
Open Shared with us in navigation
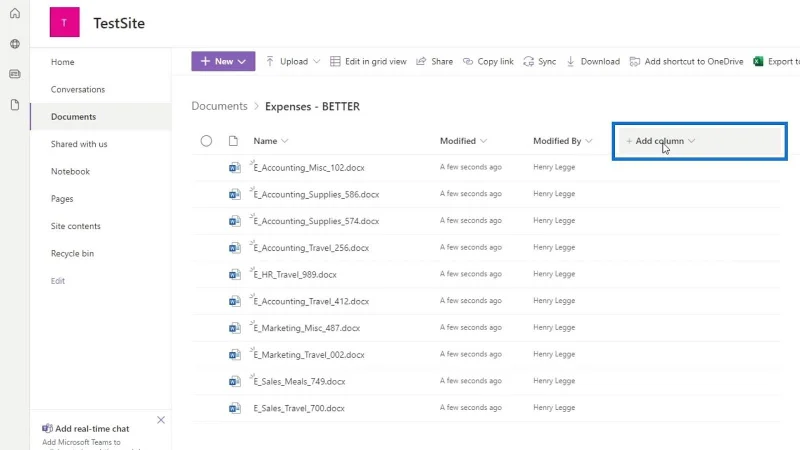79,144
